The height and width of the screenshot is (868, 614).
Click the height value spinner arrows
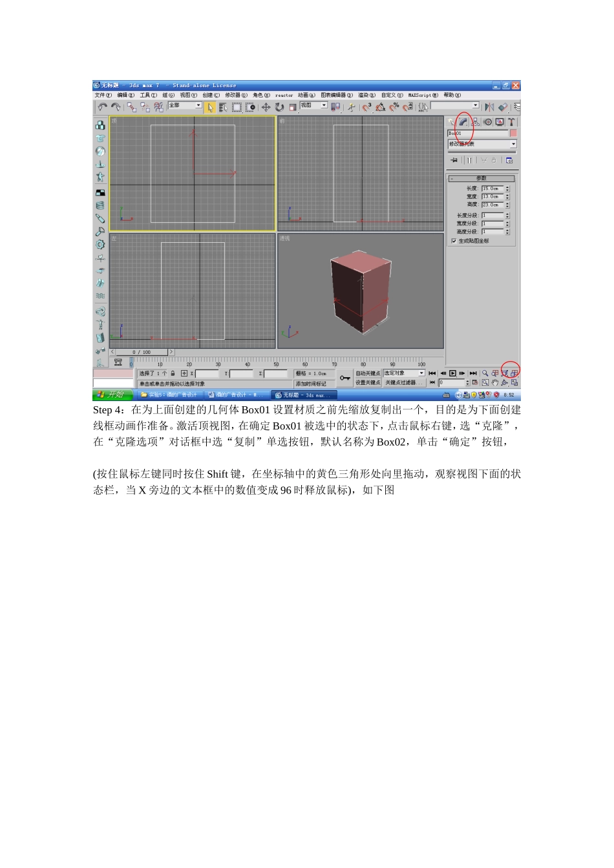click(507, 205)
